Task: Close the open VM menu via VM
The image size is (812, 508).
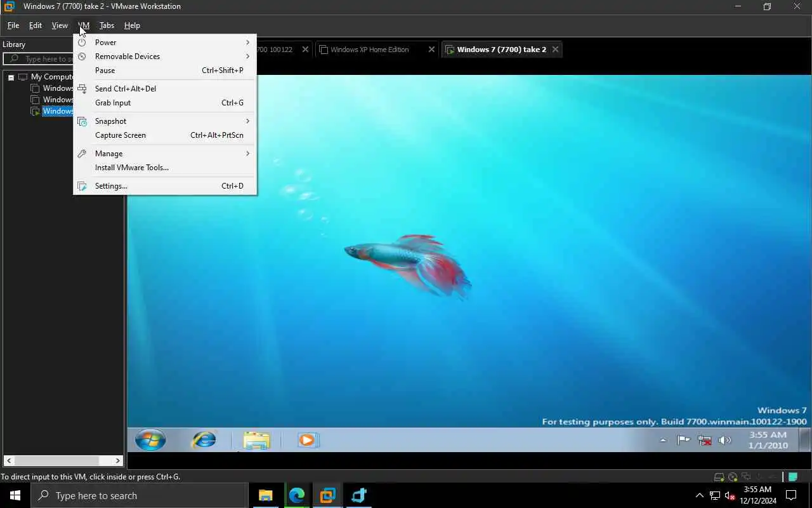Action: (84, 25)
